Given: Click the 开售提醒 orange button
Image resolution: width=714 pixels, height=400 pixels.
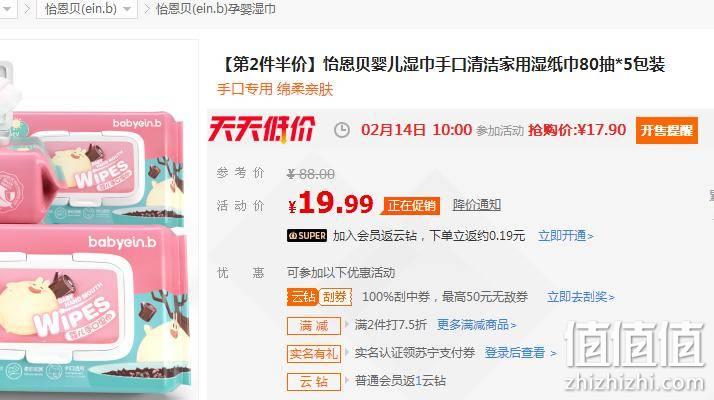Looking at the screenshot, I should pyautogui.click(x=667, y=130).
